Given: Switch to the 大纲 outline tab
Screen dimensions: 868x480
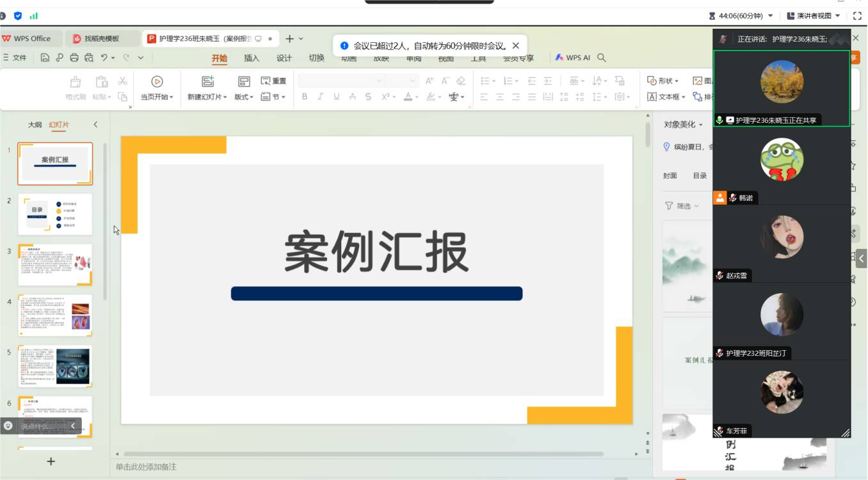Looking at the screenshot, I should tap(35, 125).
